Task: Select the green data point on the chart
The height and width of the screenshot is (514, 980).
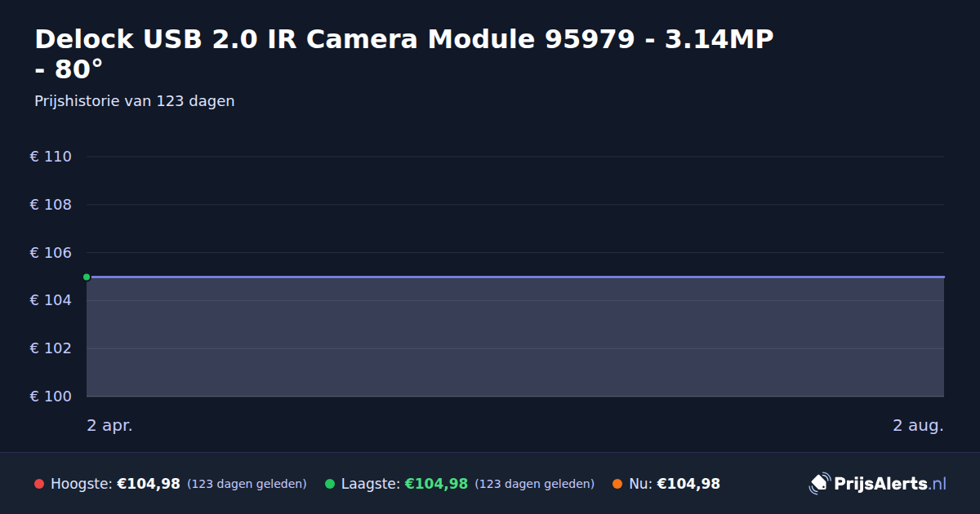Action: pyautogui.click(x=87, y=277)
